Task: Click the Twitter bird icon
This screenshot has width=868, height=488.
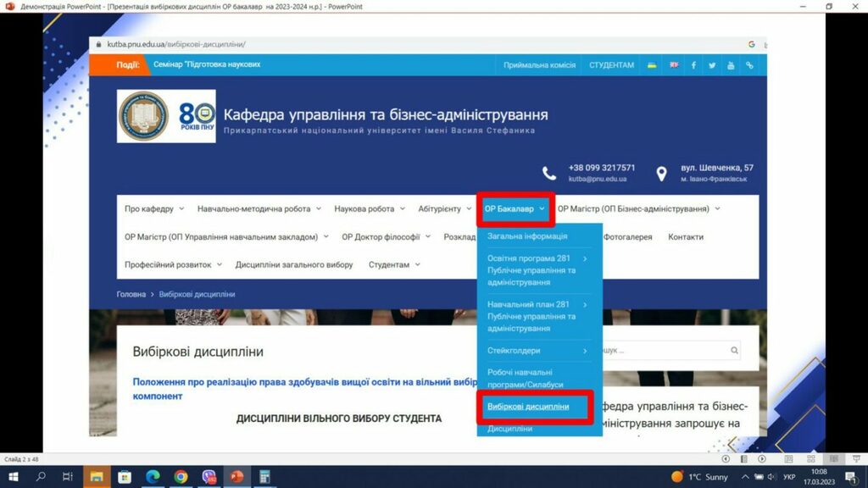Action: [710, 64]
